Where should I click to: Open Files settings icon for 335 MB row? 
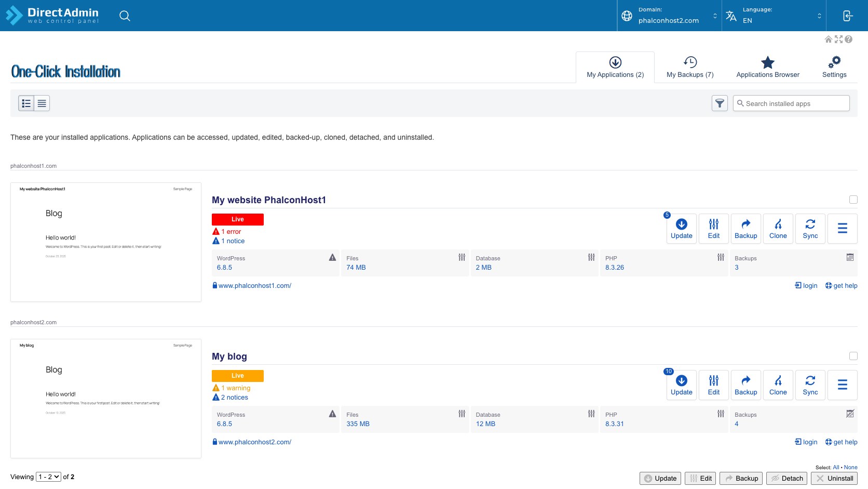pyautogui.click(x=462, y=414)
